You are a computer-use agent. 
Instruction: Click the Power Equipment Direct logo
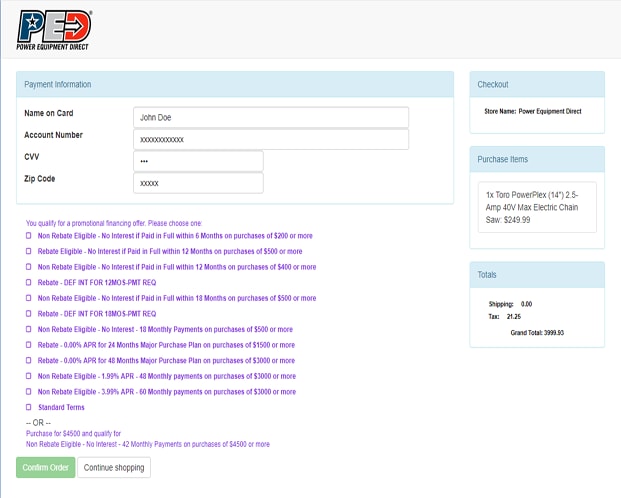pos(55,29)
